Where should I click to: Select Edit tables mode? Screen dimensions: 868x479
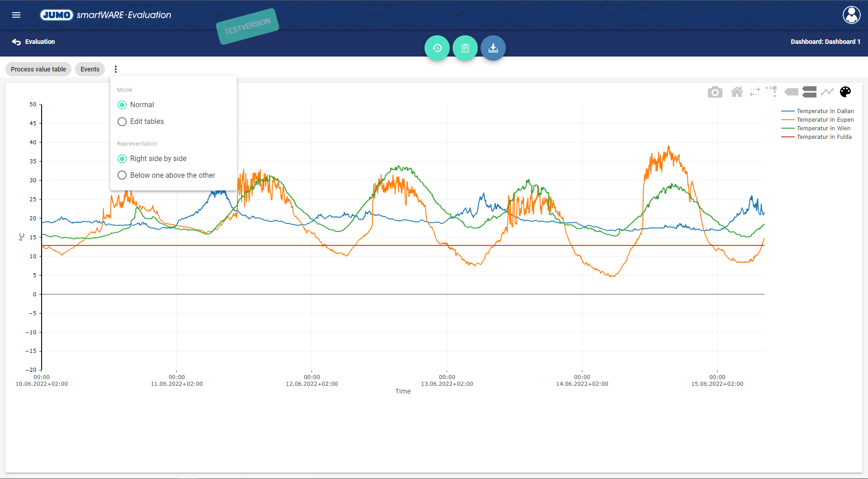[x=122, y=122]
